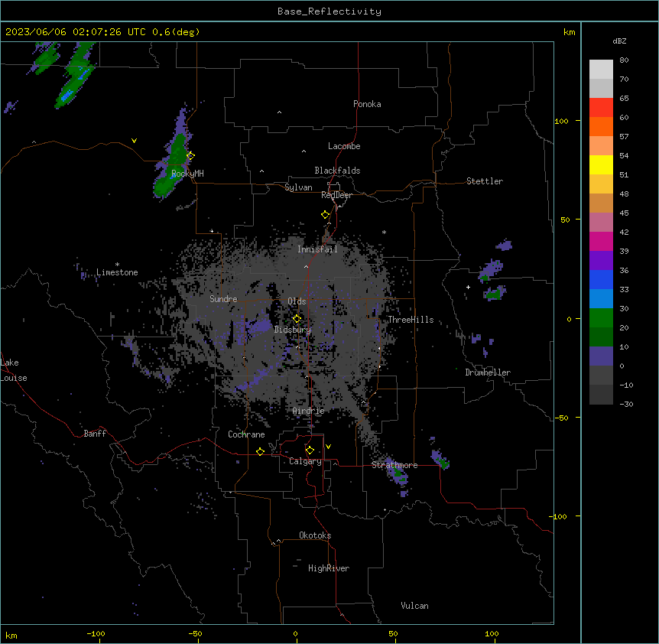Click the Stettler city label
659x644 pixels.
[485, 181]
